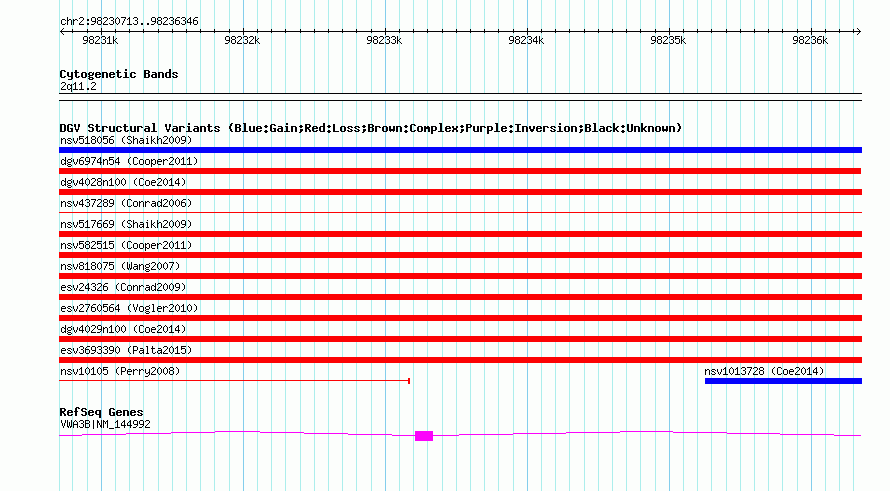The image size is (890, 491).
Task: Click the red loss bar of dgv4028n100
Action: pyautogui.click(x=460, y=192)
